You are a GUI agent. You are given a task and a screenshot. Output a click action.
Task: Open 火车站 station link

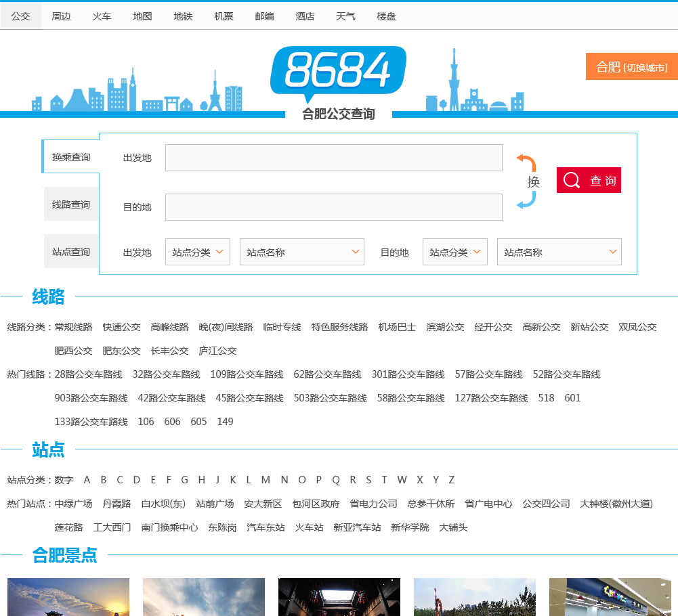coord(309,527)
